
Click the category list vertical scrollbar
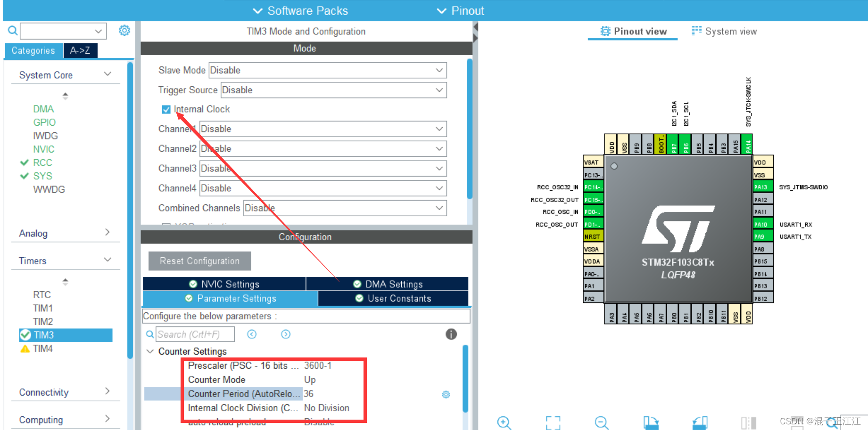pos(130,211)
